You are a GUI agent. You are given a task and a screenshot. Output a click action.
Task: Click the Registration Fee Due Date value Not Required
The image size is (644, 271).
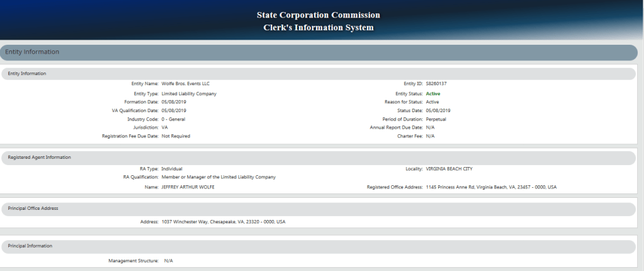point(176,135)
